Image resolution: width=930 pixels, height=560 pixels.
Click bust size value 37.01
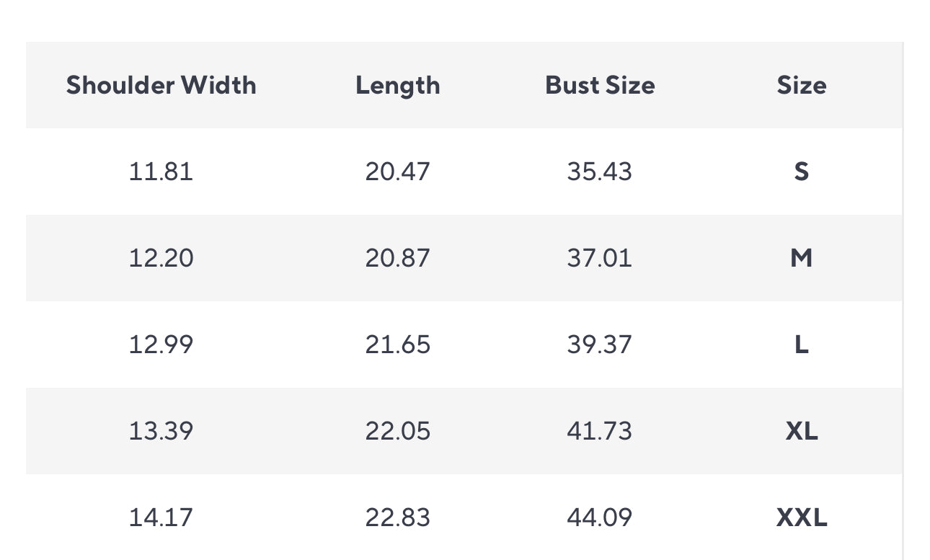(x=600, y=258)
